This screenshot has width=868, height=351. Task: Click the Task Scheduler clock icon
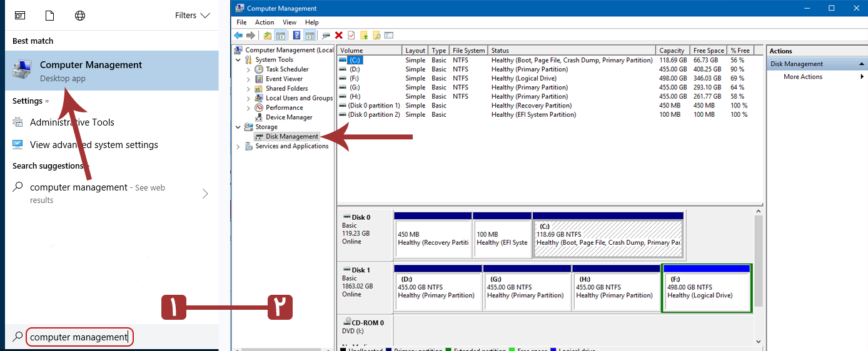(x=259, y=69)
